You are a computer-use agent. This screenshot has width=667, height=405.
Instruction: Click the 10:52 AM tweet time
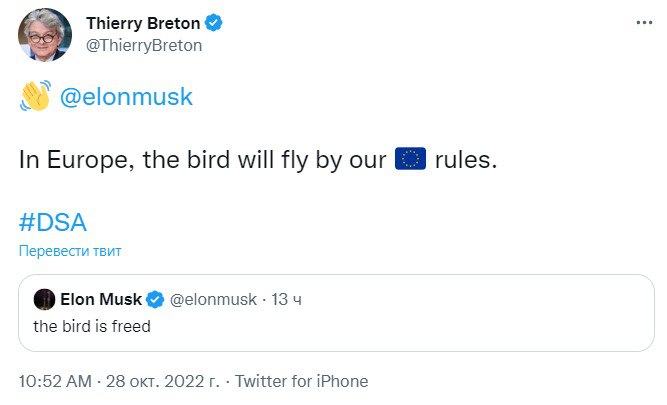click(56, 381)
